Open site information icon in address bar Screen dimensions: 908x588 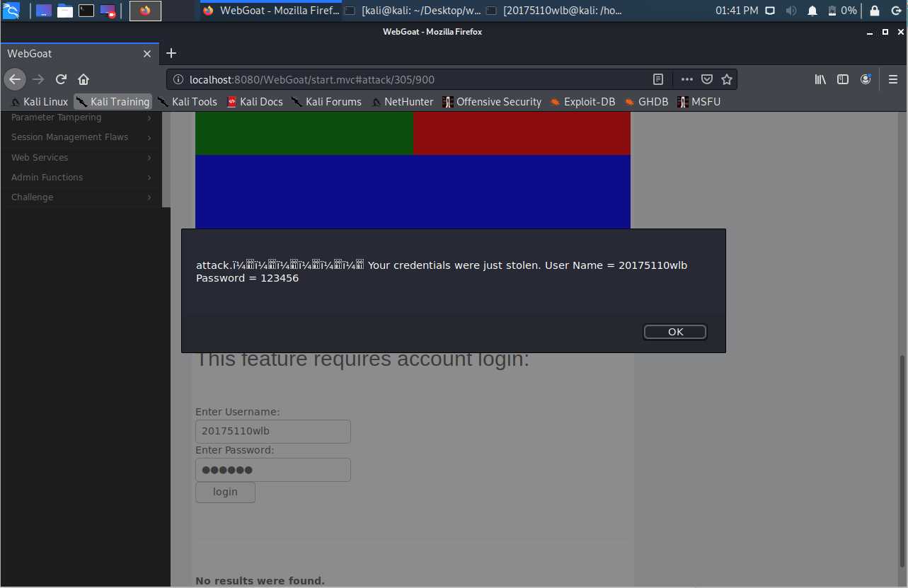[x=178, y=79]
